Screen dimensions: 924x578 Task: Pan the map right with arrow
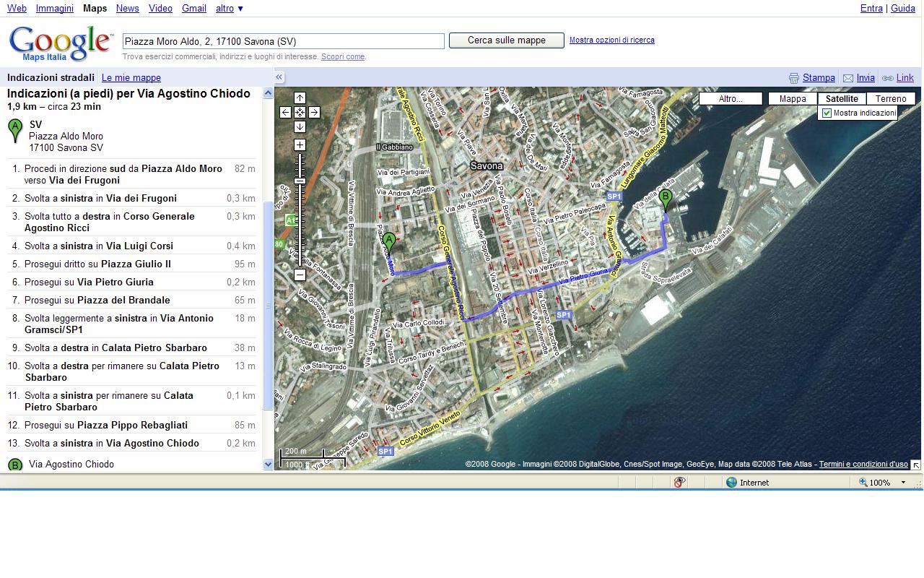coord(314,112)
